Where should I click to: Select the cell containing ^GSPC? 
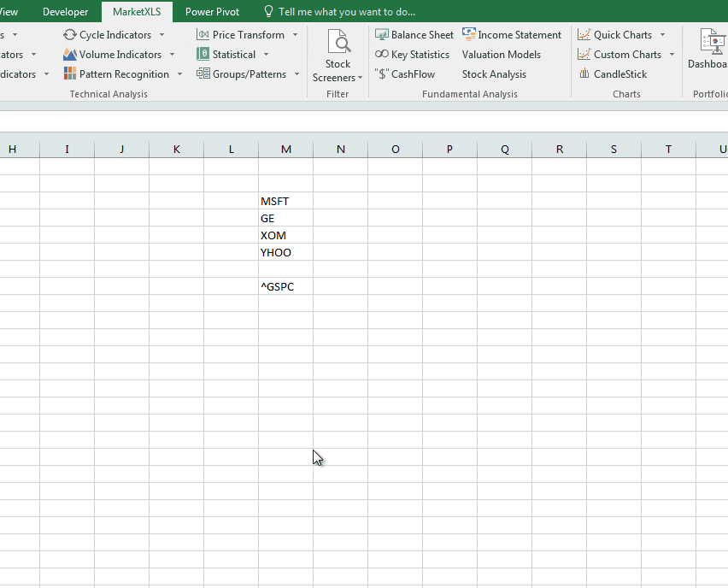286,286
